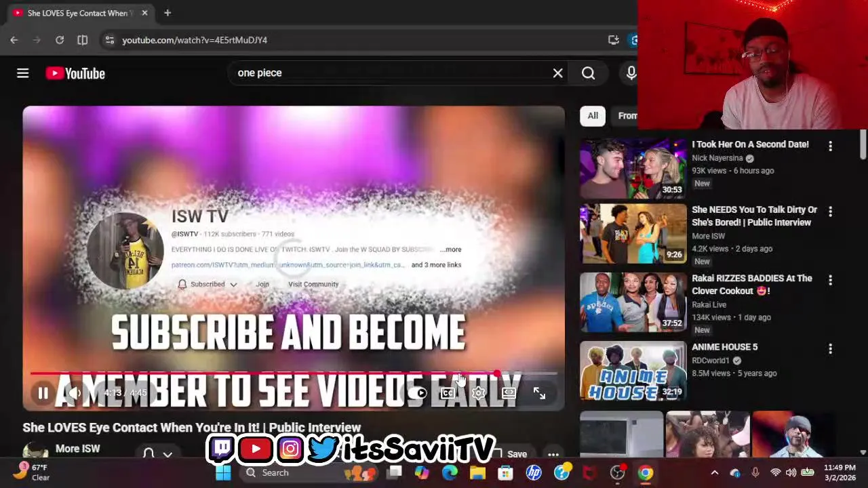
Task: Open the player settings gear
Action: coord(478,393)
